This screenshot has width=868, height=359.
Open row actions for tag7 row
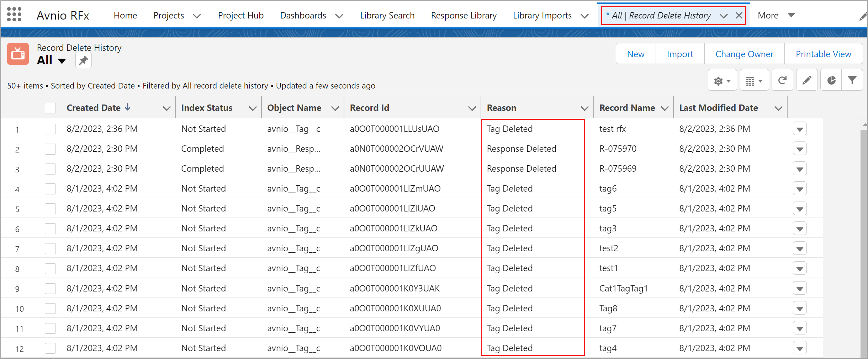800,328
